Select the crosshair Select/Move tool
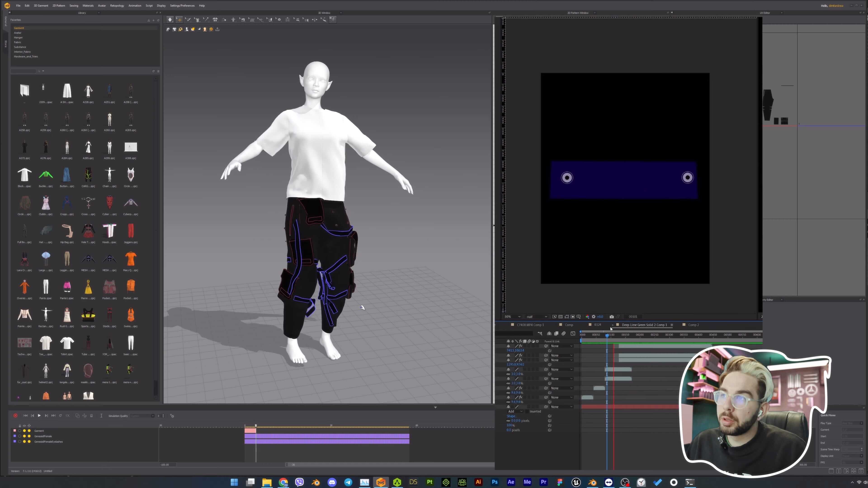868x488 pixels. pyautogui.click(x=179, y=19)
